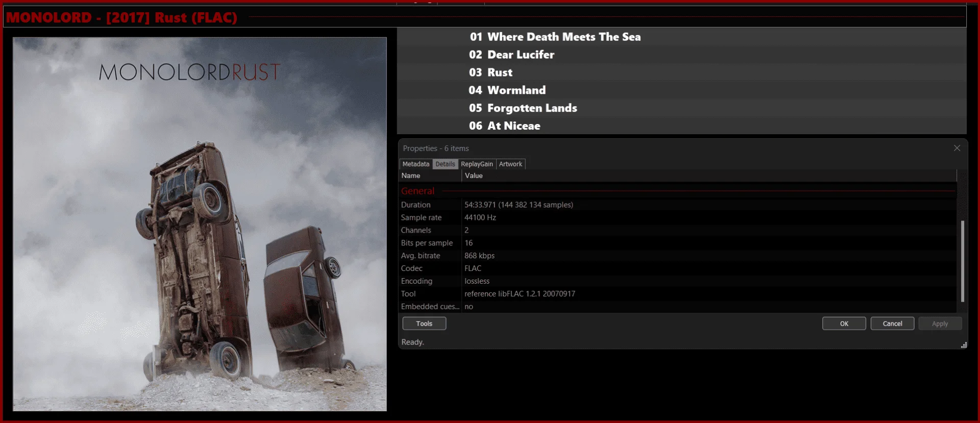Viewport: 980px width, 423px height.
Task: Select track 03 Rust
Action: [x=681, y=72]
